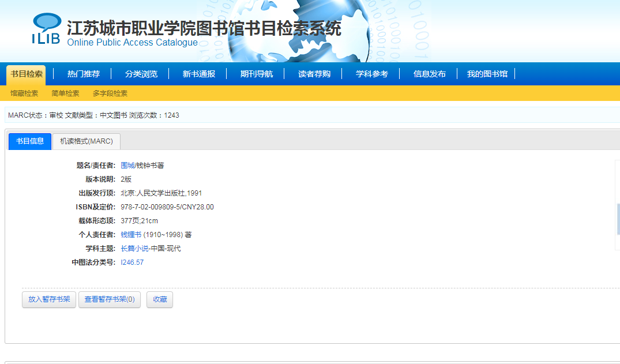Click the book title link 围城
Viewport: 620px width, 364px height.
pyautogui.click(x=127, y=166)
